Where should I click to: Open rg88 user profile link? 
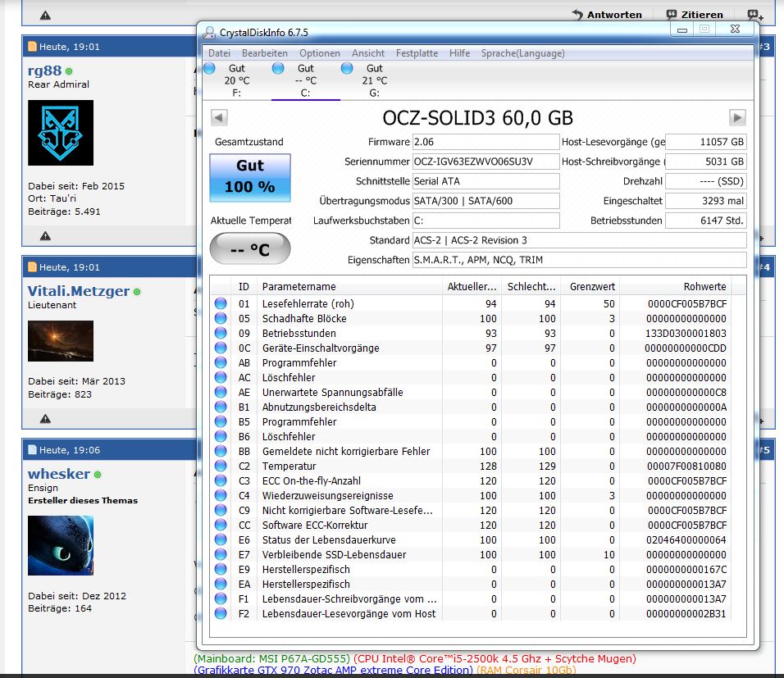[x=44, y=71]
